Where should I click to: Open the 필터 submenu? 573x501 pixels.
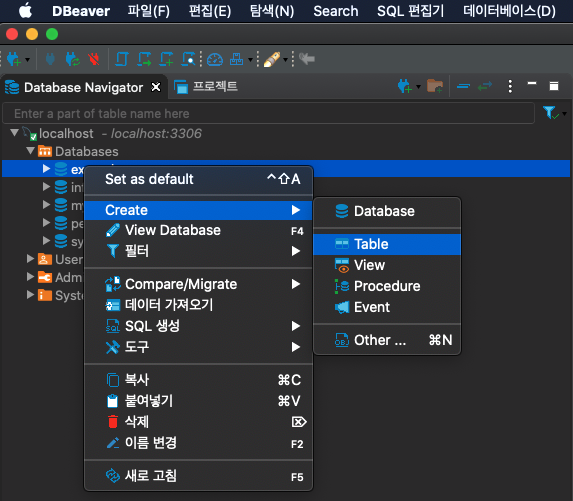pyautogui.click(x=198, y=251)
